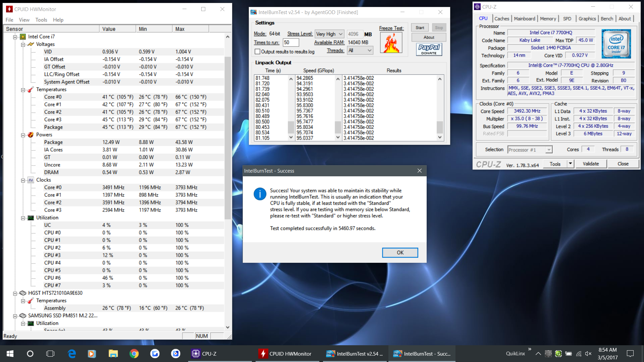This screenshot has height=362, width=644.
Task: Show hidden tray icons chevron
Action: (x=538, y=354)
